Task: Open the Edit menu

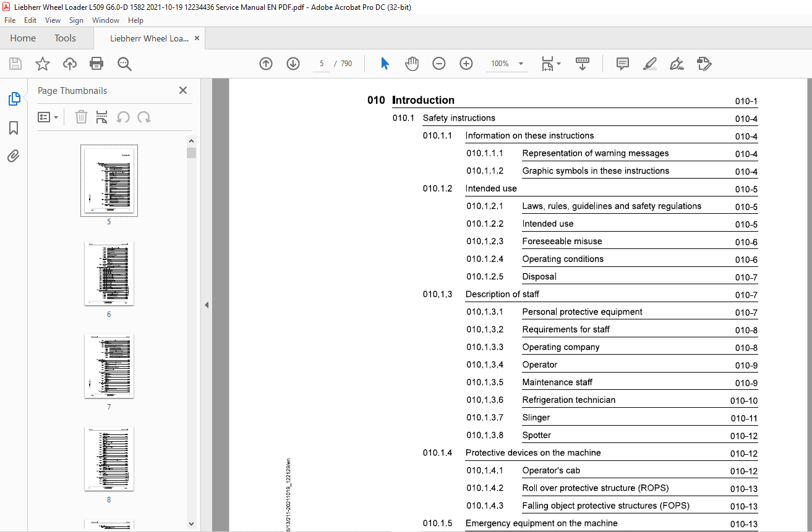Action: (x=30, y=20)
